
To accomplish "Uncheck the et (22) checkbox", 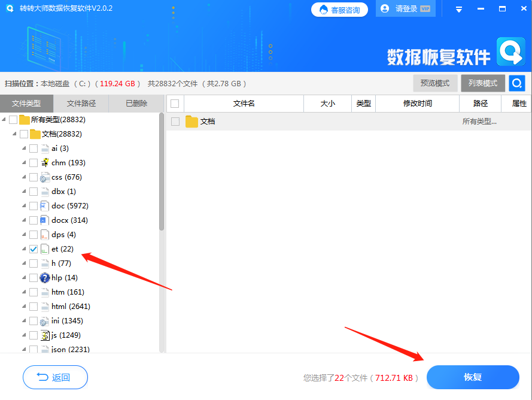I will tap(33, 249).
